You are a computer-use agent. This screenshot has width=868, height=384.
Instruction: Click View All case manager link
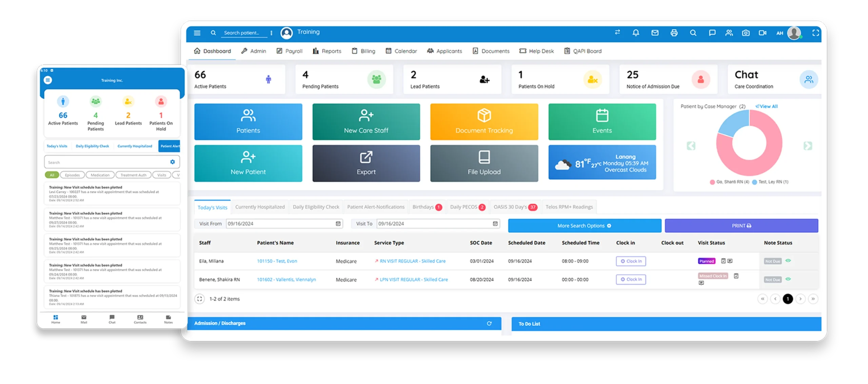point(766,106)
